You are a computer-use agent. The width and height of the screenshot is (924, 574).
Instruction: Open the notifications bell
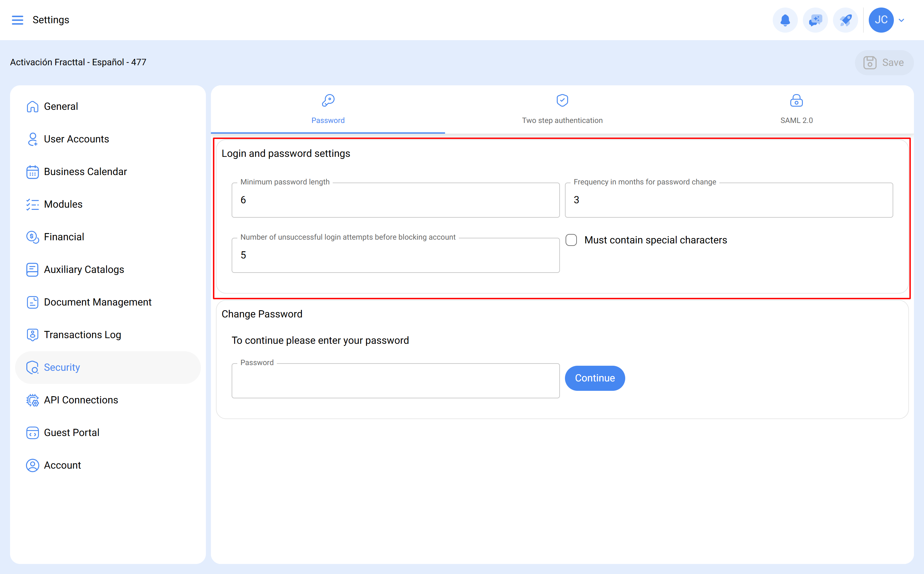click(785, 20)
